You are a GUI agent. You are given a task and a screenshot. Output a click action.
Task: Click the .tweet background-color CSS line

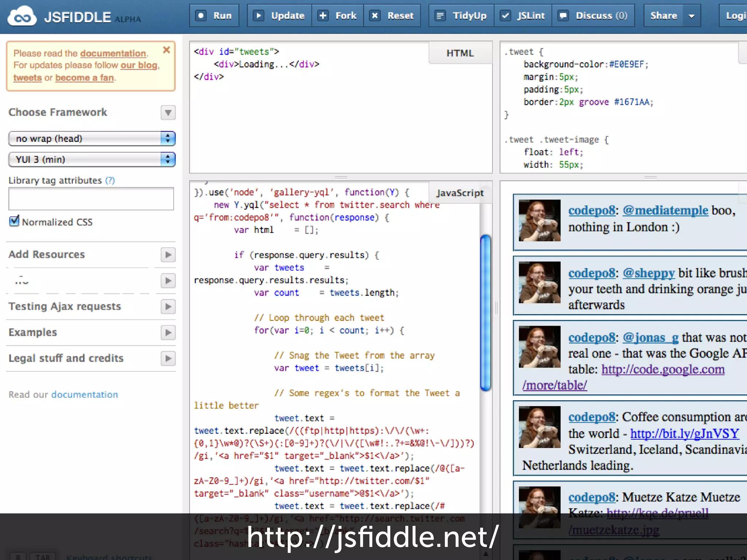(586, 65)
